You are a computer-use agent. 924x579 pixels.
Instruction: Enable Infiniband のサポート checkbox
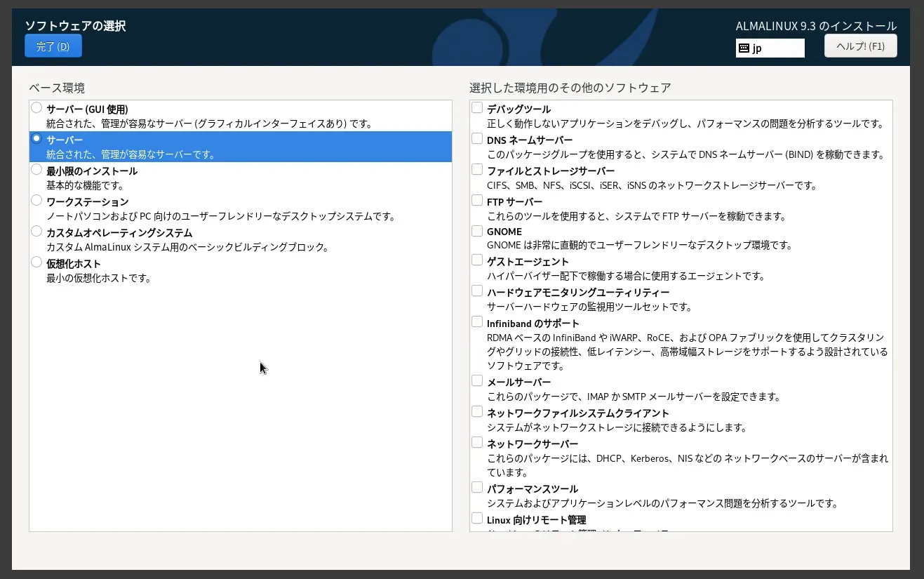pyautogui.click(x=477, y=322)
